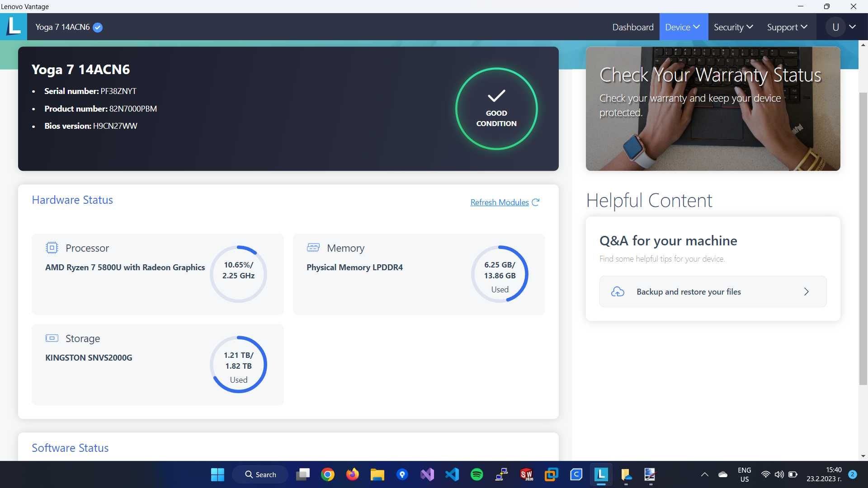Click the volume speaker tray icon
The width and height of the screenshot is (868, 488).
click(779, 474)
